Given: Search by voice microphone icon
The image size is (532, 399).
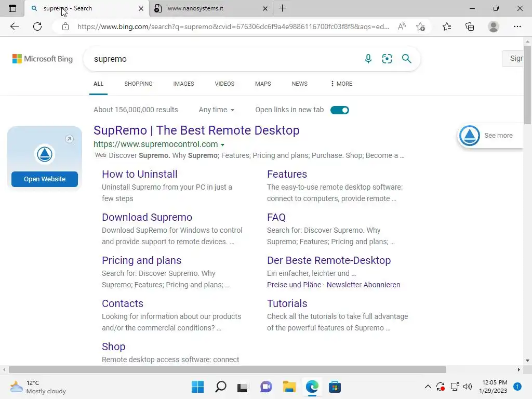Looking at the screenshot, I should click(368, 59).
